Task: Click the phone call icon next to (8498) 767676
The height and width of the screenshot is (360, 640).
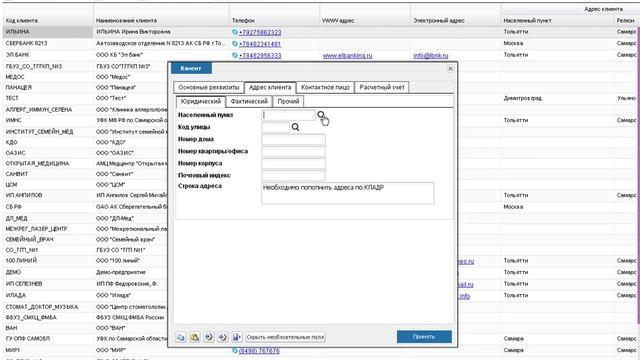Action: point(235,350)
